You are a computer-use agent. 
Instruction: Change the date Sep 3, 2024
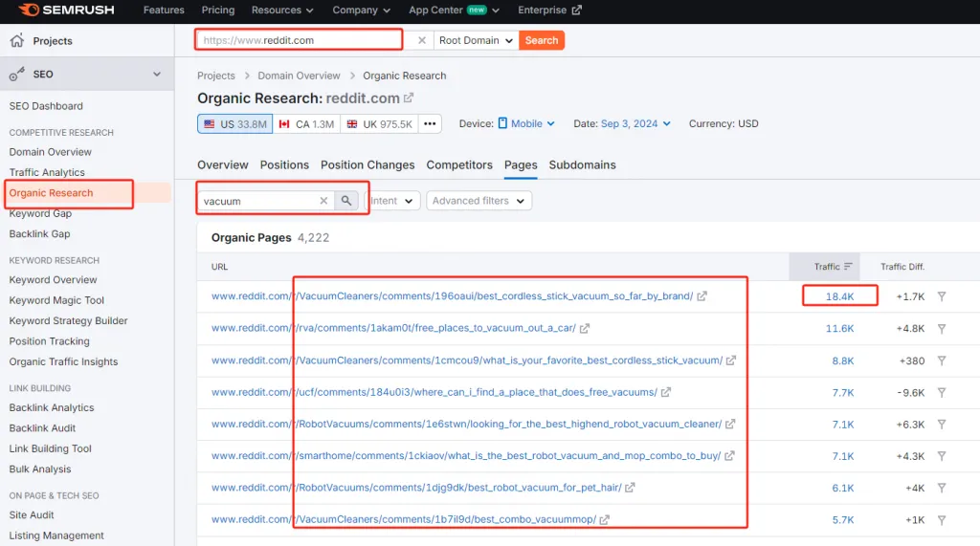(x=635, y=123)
